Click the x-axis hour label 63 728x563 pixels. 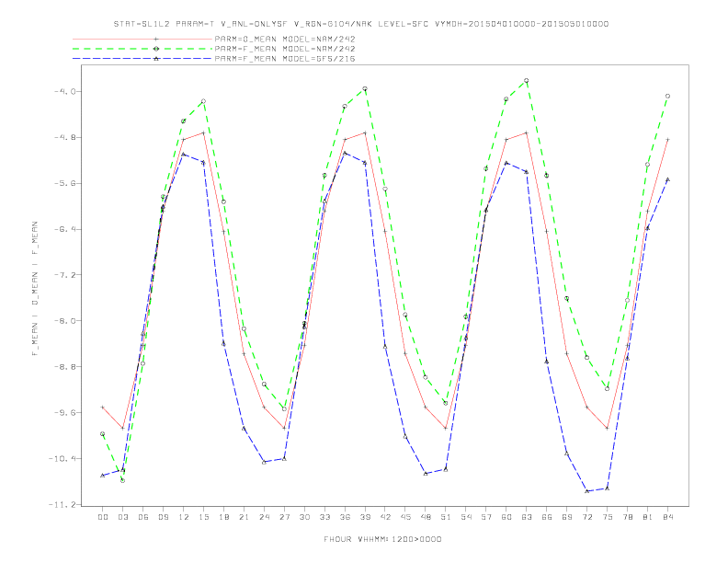(x=527, y=517)
